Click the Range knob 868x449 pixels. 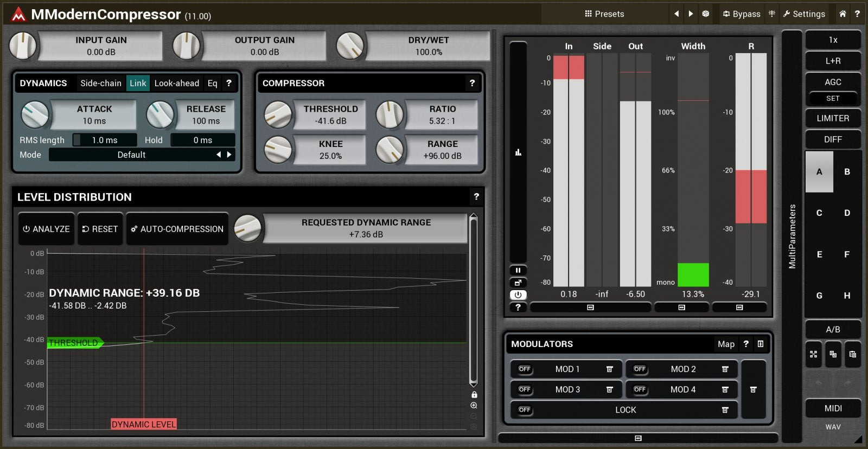pos(390,150)
